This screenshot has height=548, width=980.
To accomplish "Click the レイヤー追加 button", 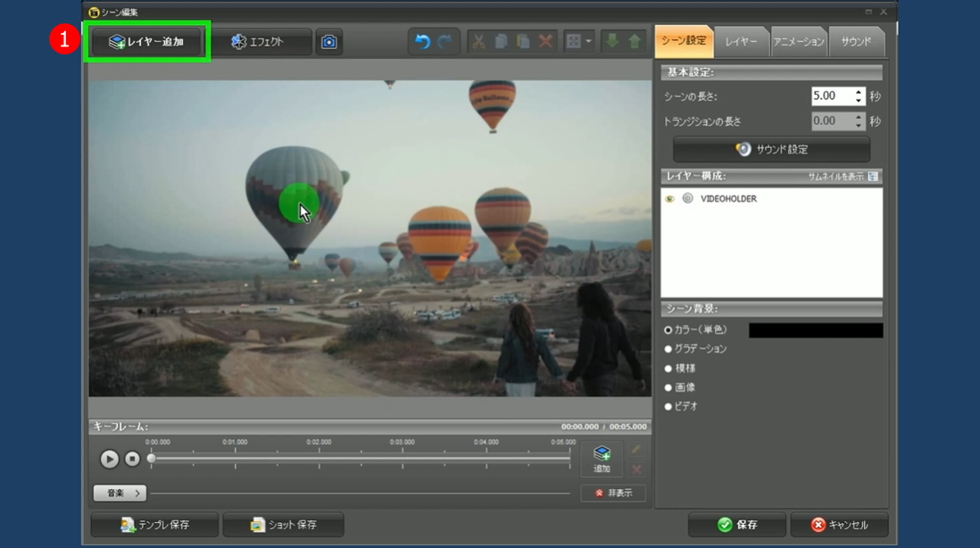I will pos(147,42).
